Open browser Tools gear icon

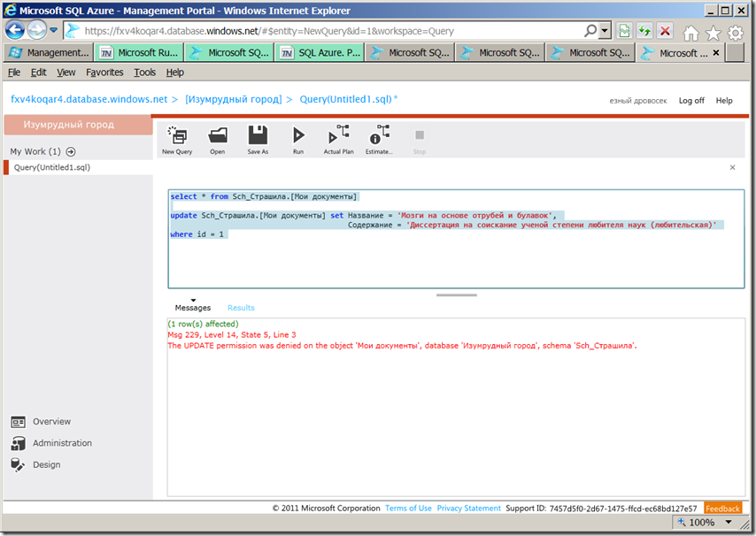coord(736,33)
